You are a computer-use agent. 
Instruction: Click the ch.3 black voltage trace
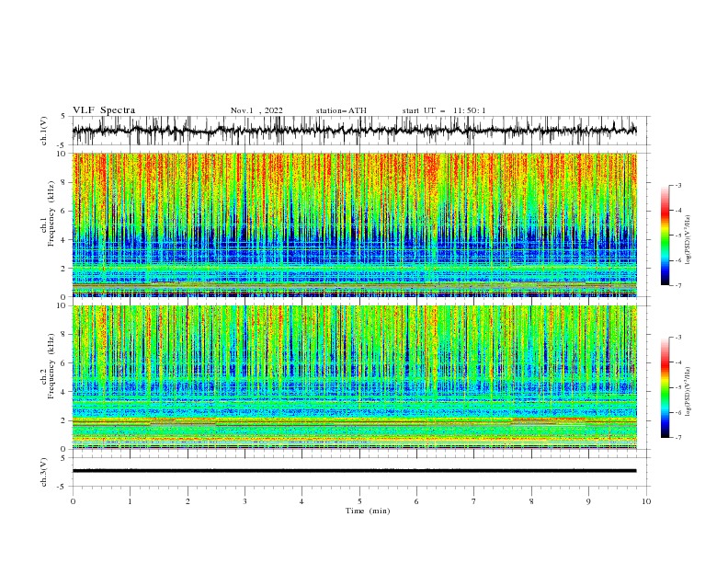tap(354, 471)
